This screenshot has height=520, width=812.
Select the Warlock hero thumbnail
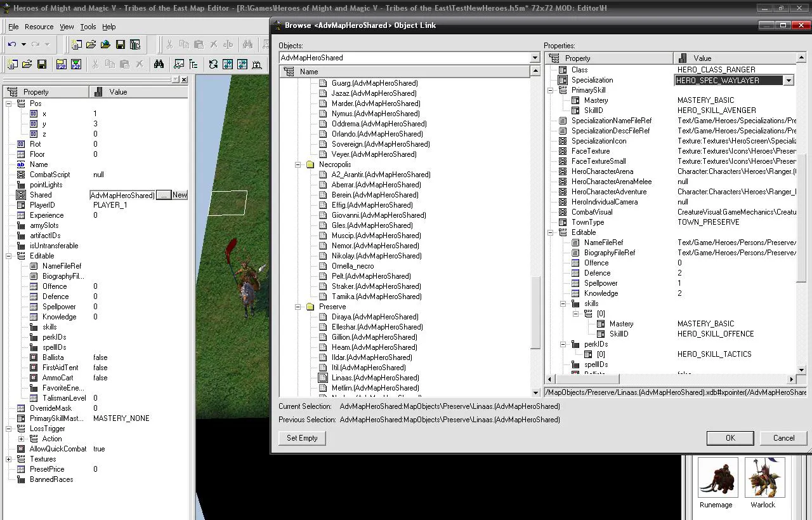click(764, 478)
